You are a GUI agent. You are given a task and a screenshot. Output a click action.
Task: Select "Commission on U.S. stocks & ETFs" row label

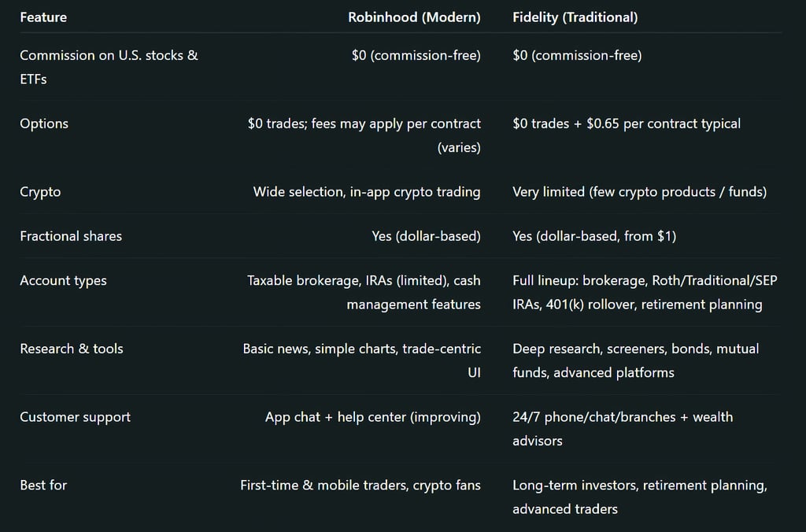[x=109, y=67]
